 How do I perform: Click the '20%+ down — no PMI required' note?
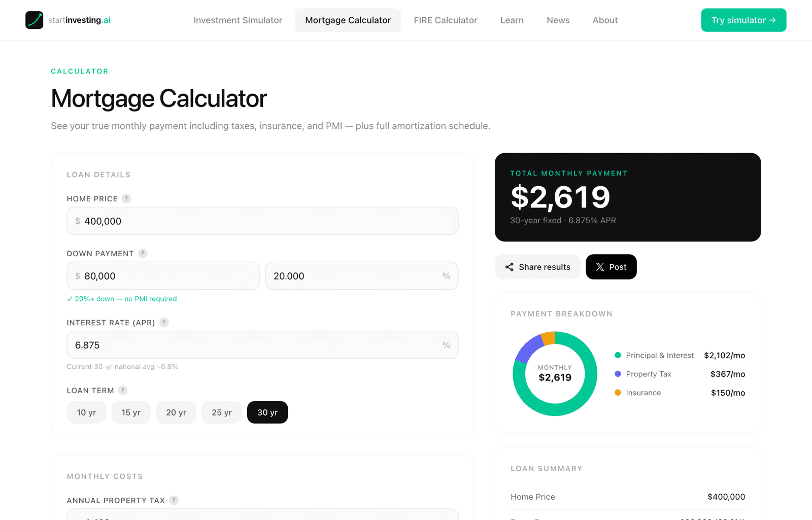tap(122, 299)
